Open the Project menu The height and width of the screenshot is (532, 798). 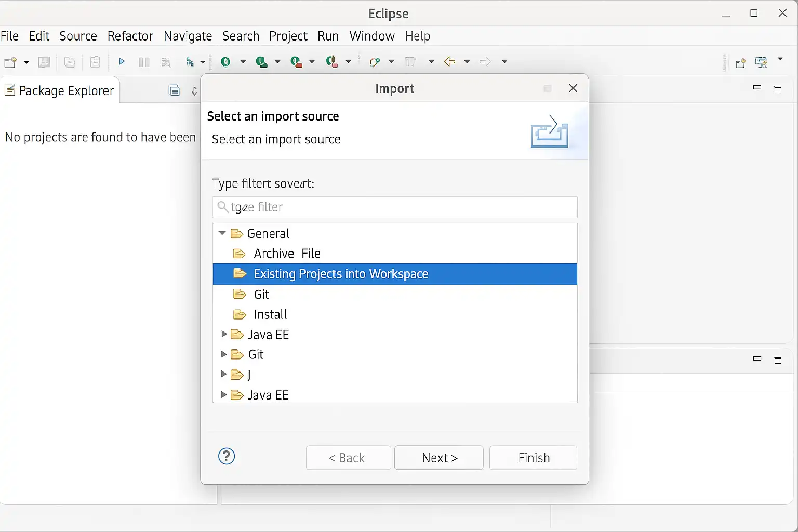[x=288, y=36]
